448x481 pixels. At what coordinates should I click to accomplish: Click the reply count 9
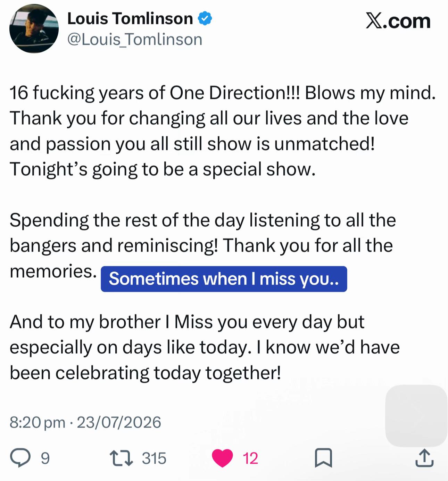pos(45,458)
